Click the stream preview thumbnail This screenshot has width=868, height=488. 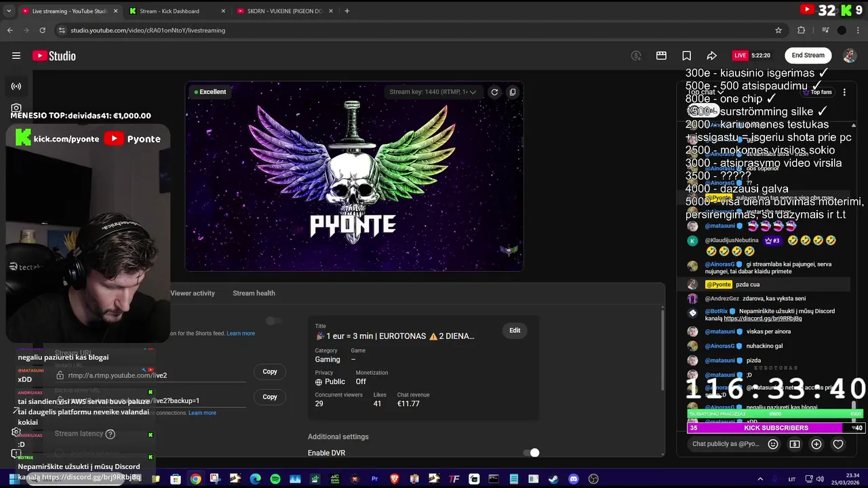click(x=354, y=176)
